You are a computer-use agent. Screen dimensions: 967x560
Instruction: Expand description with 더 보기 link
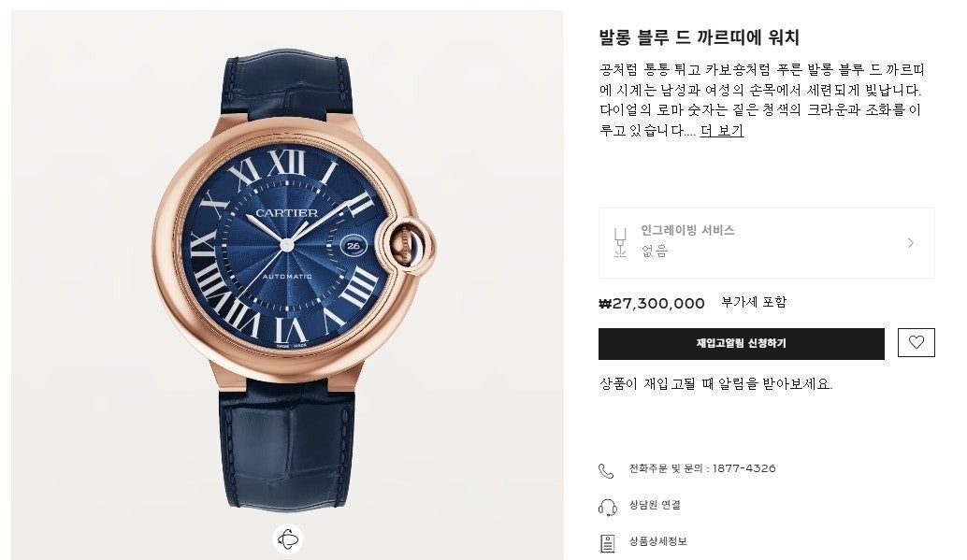(x=722, y=130)
